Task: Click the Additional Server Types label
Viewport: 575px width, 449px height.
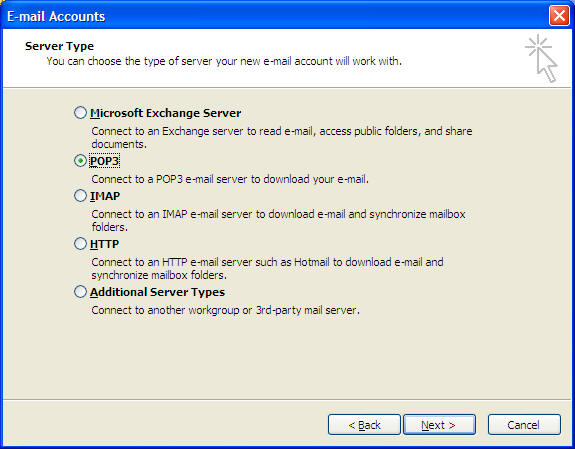Action: tap(157, 292)
